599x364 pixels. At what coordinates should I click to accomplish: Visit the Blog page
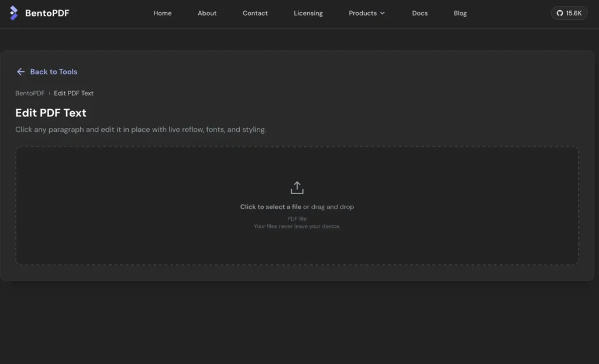pyautogui.click(x=460, y=13)
